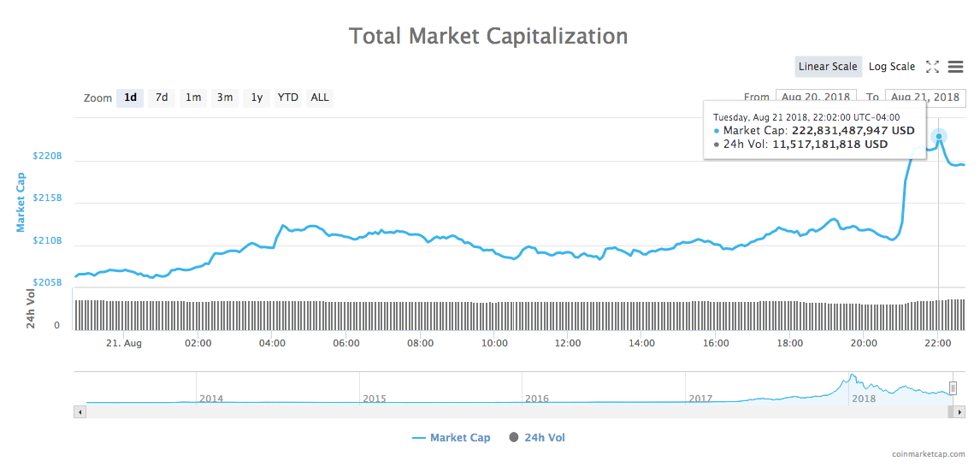
Task: Show ALL time range data
Action: click(x=320, y=98)
